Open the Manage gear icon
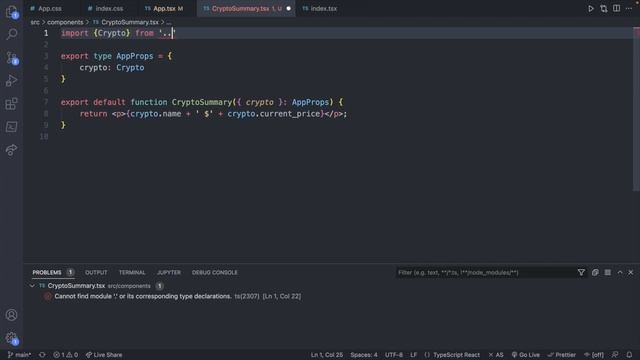This screenshot has width=640, height=360. [11, 338]
